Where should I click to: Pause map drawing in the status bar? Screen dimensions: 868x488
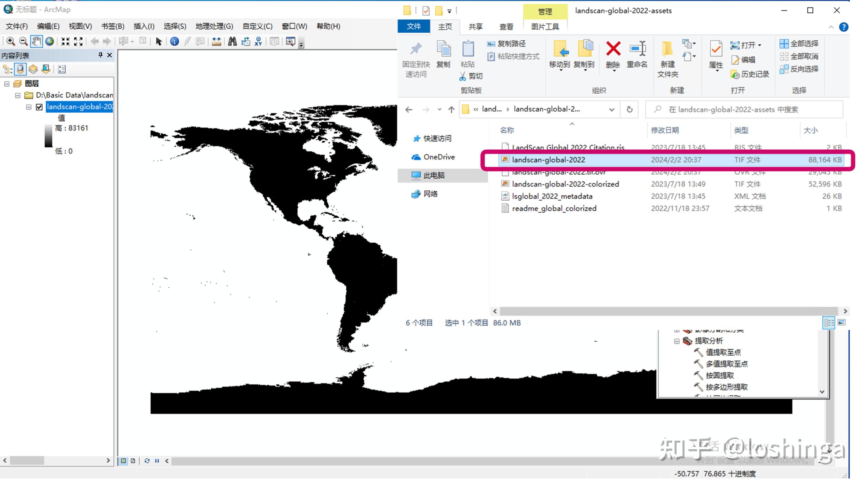coord(157,461)
